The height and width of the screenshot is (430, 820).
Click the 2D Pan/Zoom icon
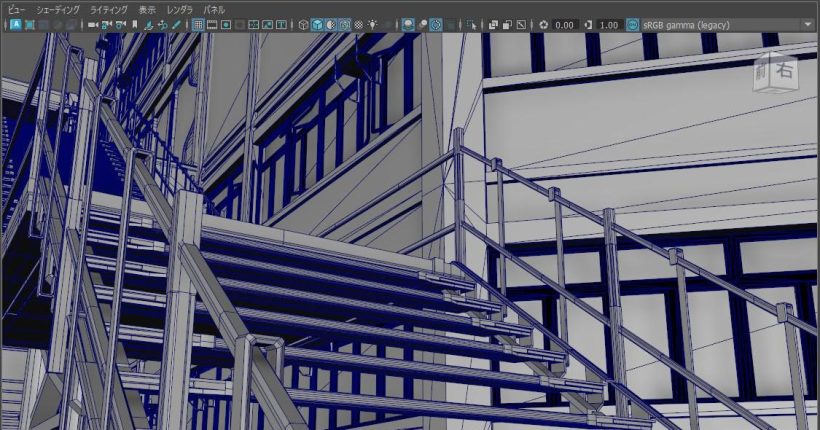pos(163,25)
